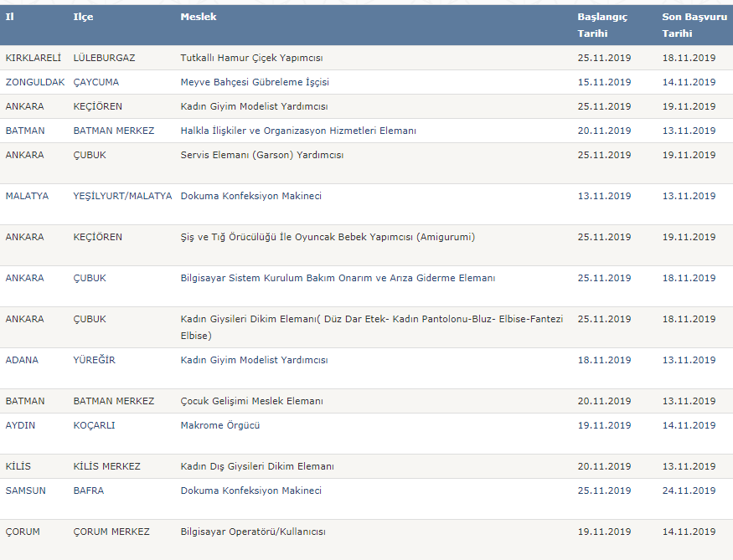The image size is (733, 560).
Task: Click Dokuma Konfeksiyon Makineci in SAMSUN row
Action: [251, 491]
